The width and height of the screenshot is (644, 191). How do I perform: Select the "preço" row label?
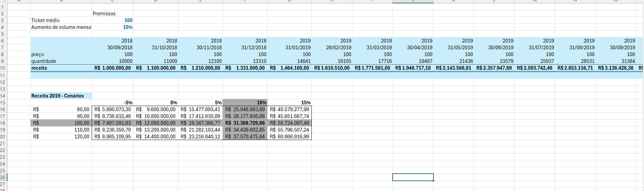point(61,54)
